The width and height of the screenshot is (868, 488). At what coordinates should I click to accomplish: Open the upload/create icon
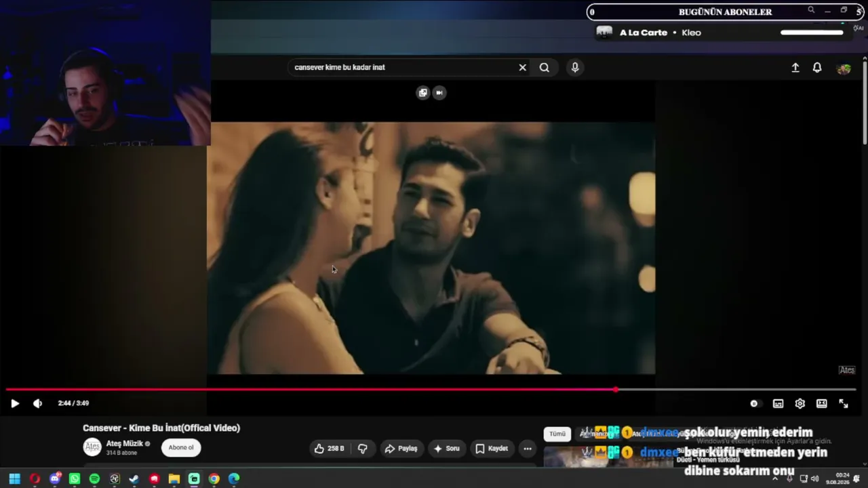tap(795, 68)
